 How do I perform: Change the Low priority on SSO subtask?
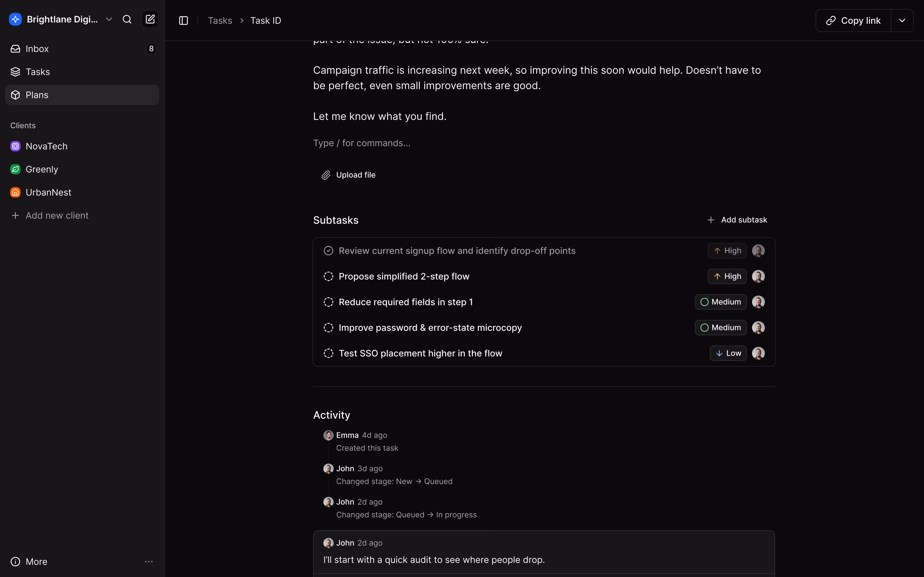(727, 353)
